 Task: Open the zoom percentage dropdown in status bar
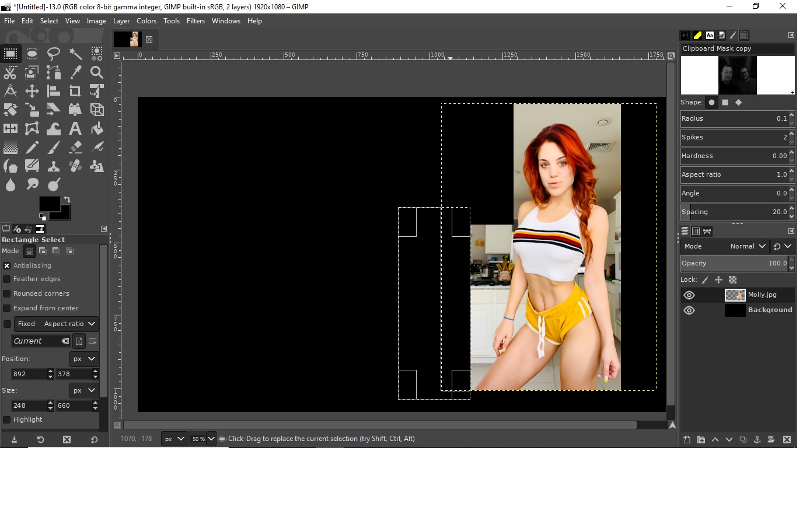(211, 439)
